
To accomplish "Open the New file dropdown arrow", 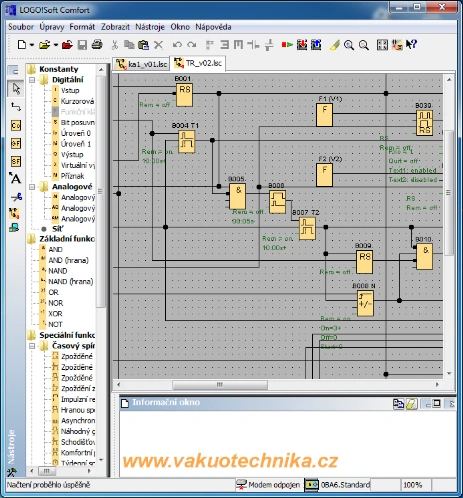I will tap(32, 45).
